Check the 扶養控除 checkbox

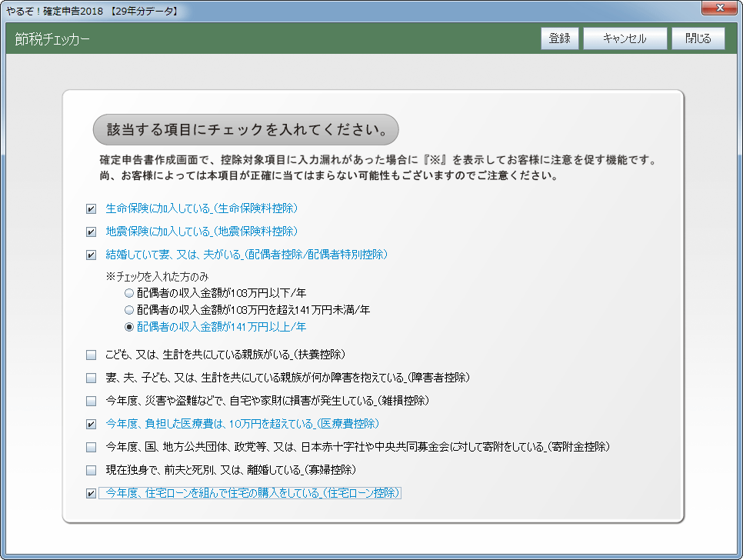click(x=91, y=355)
